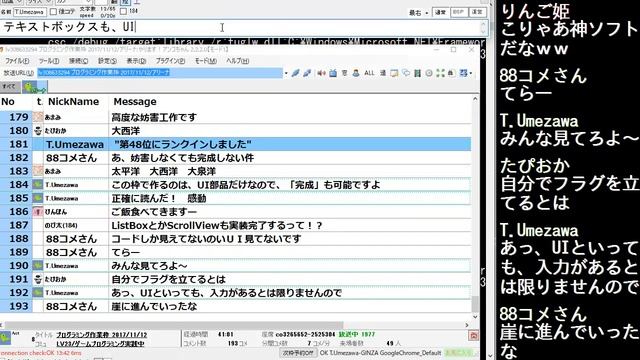Open the ファイル(F) menu
The image size is (640, 360).
tap(17, 61)
